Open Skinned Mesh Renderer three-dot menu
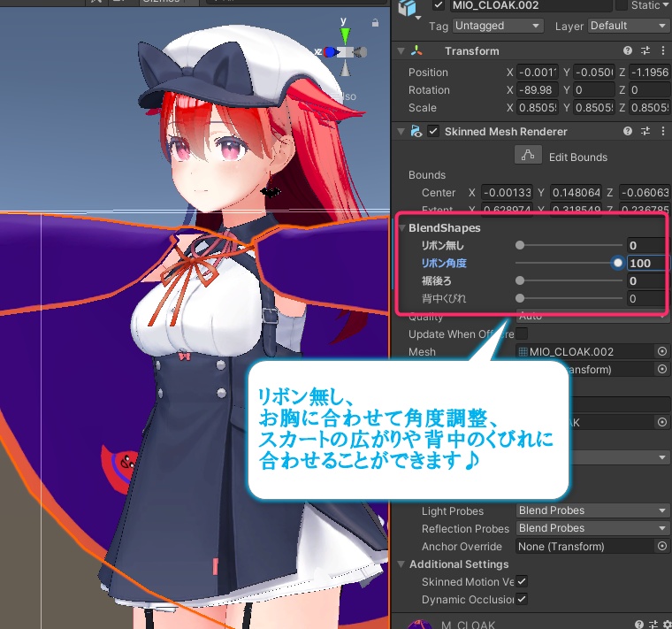This screenshot has height=629, width=672. [x=663, y=131]
